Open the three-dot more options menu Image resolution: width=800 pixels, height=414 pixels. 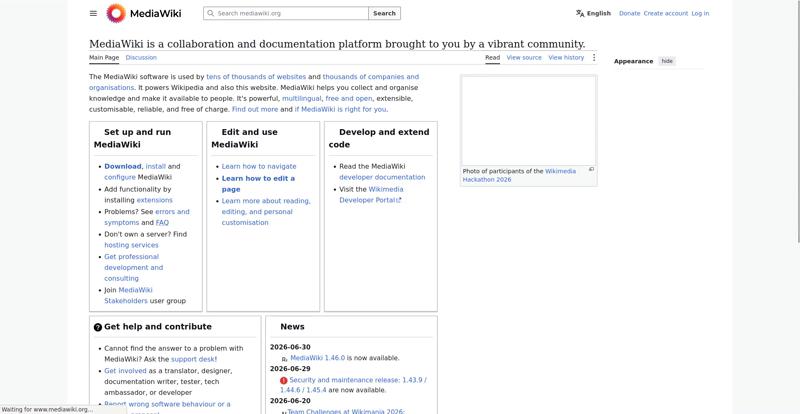(594, 58)
